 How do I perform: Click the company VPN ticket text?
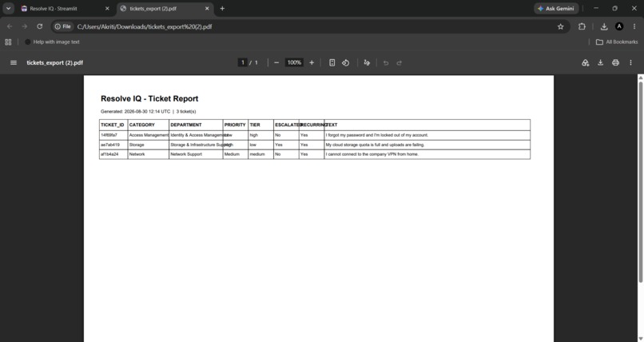point(372,154)
